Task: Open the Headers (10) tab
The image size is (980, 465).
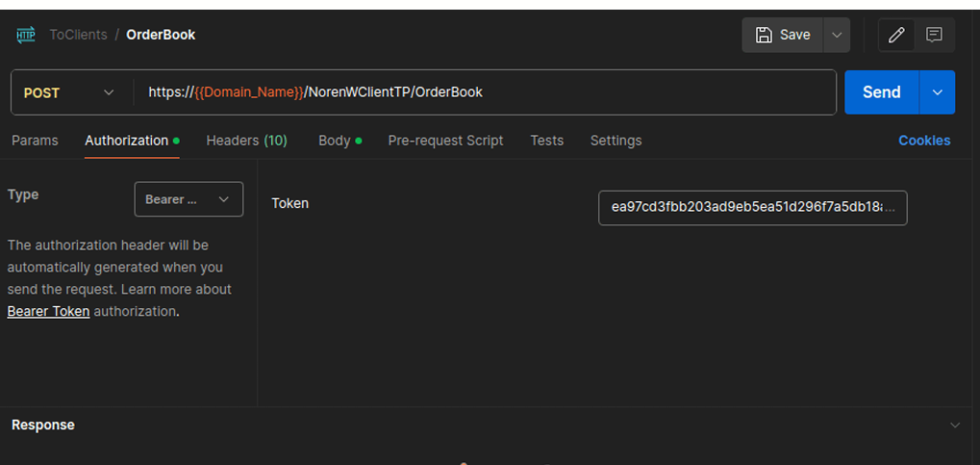Action: (x=246, y=141)
